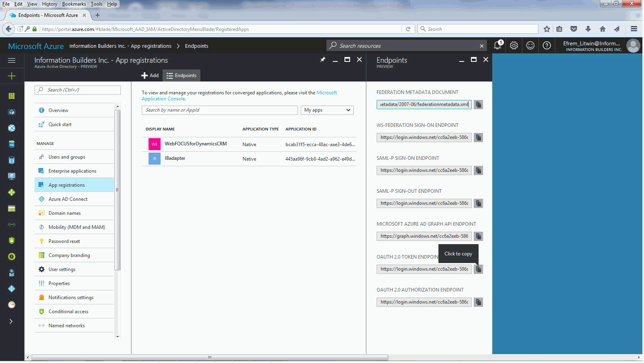Click the left menu vertical scrollbar
Image resolution: width=644 pixels, height=363 pixels.
coord(118,190)
